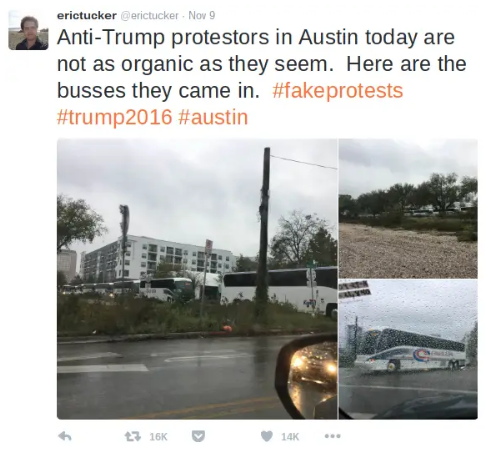Open erictucker's profile avatar

(x=28, y=30)
